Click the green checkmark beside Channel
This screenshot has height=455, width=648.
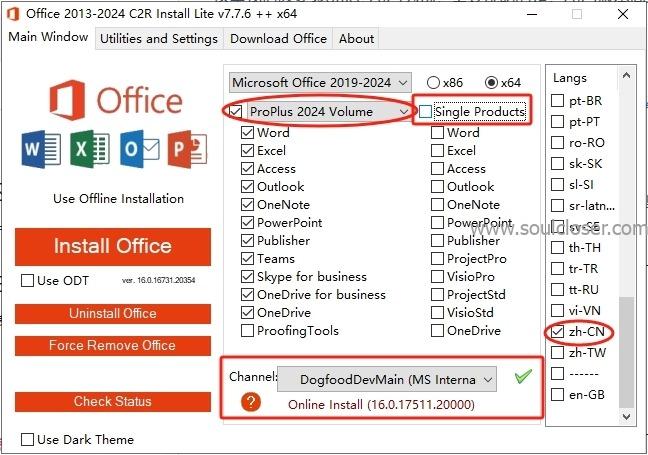pos(523,376)
